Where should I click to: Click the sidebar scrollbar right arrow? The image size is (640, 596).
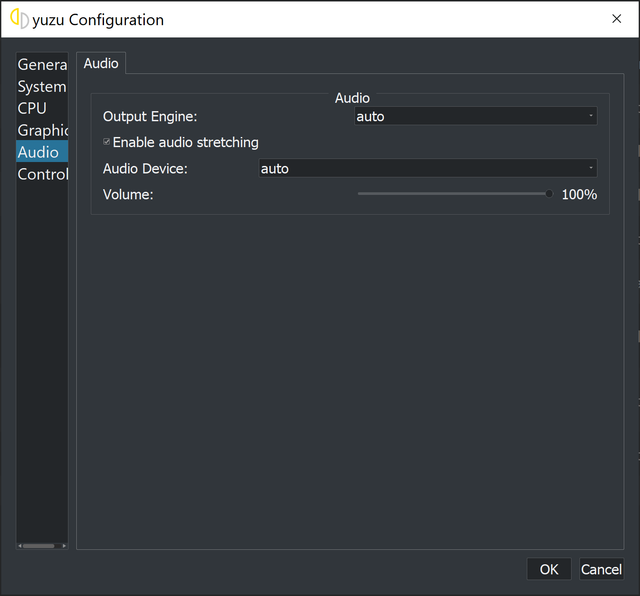pos(64,546)
